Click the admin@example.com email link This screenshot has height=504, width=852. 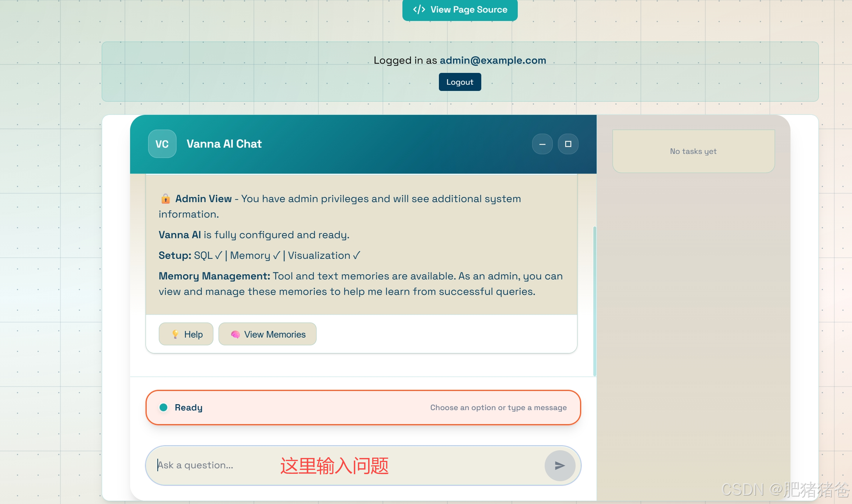coord(493,60)
